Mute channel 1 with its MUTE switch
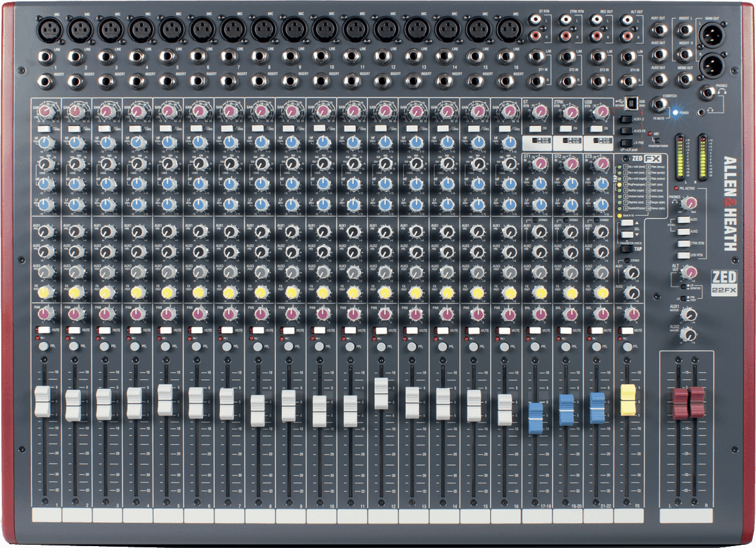The height and width of the screenshot is (548, 756). point(42,329)
